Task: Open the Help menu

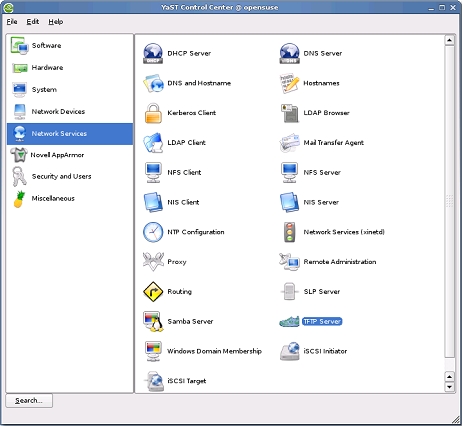Action: 55,22
